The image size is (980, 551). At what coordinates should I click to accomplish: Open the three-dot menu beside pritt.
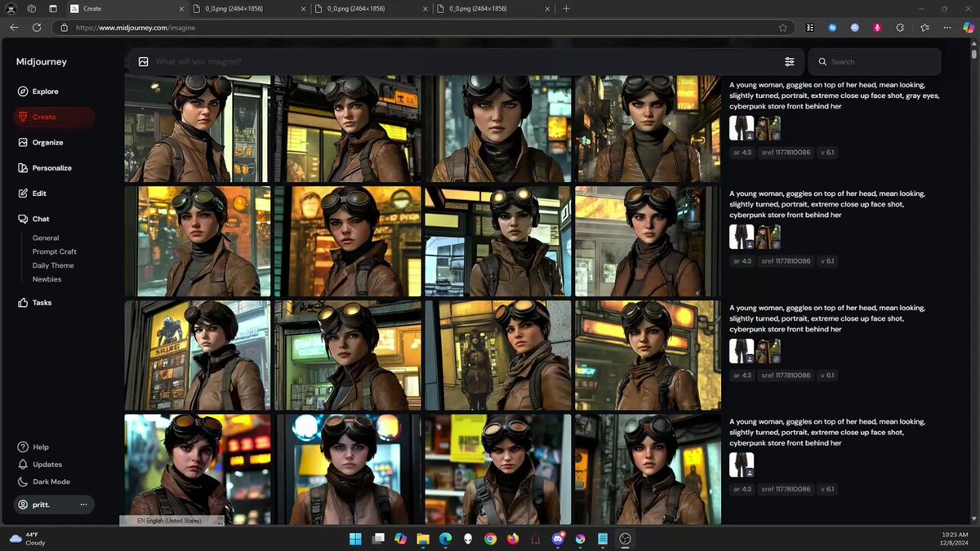click(83, 505)
